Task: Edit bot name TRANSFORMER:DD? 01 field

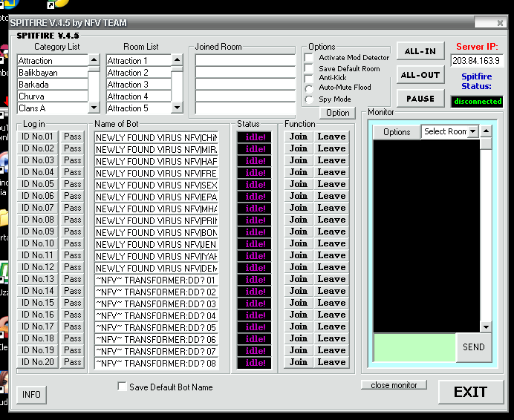Action: point(157,280)
